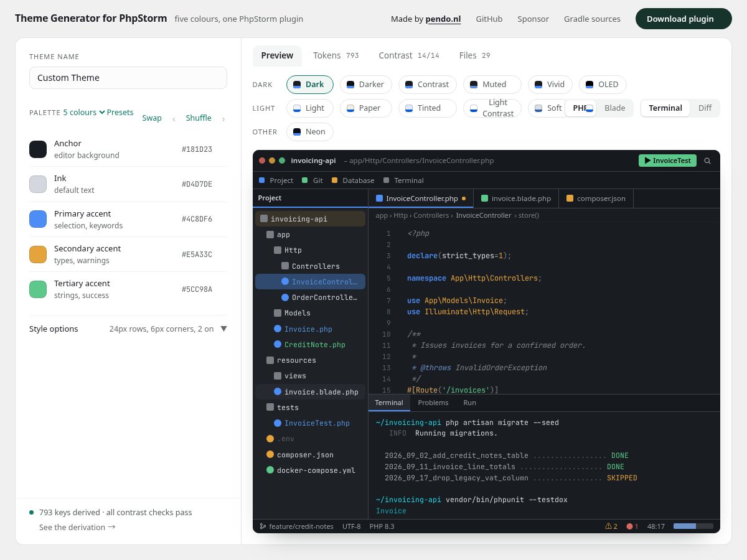Open the 5 colours palette dropdown
The height and width of the screenshot is (560, 747).
(84, 113)
